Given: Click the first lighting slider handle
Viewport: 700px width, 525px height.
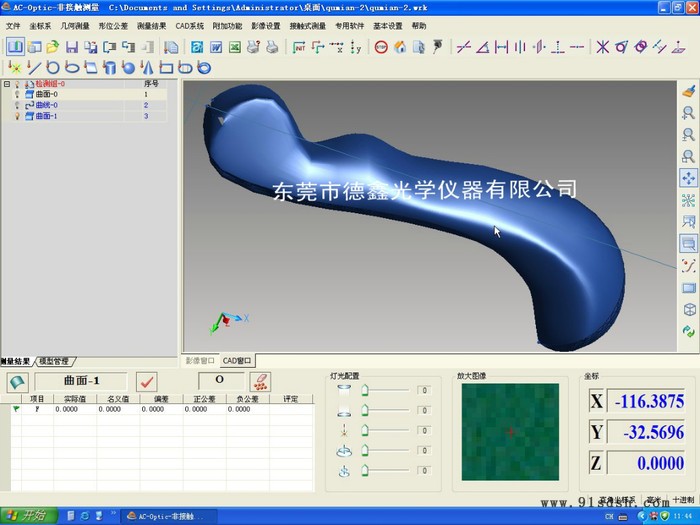Looking at the screenshot, I should 365,390.
